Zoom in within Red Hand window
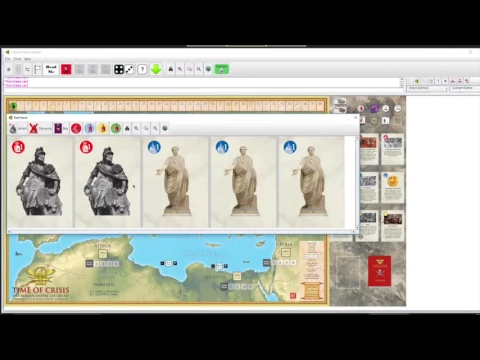Viewport: 480px width, 360px height. pos(136,128)
